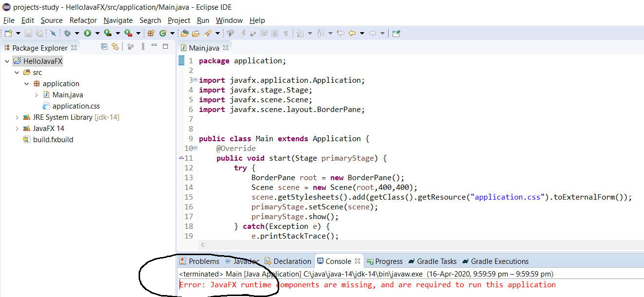Close the Package Explorer tab
The width and height of the screenshot is (644, 297).
tap(74, 48)
